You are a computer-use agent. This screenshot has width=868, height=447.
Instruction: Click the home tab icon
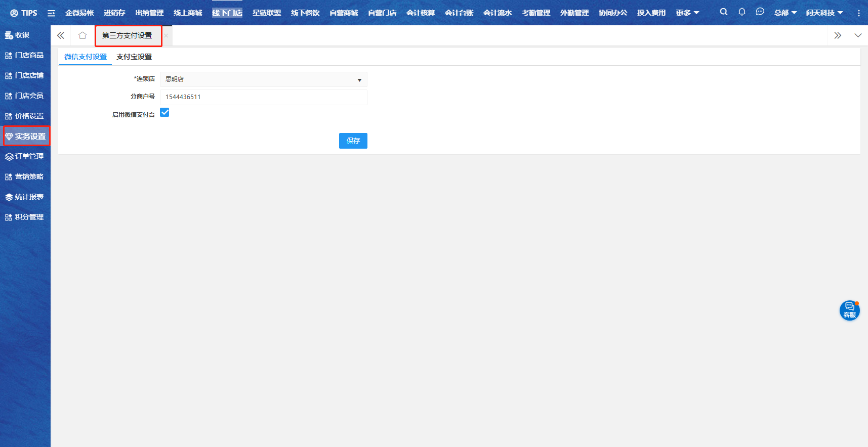click(x=82, y=35)
